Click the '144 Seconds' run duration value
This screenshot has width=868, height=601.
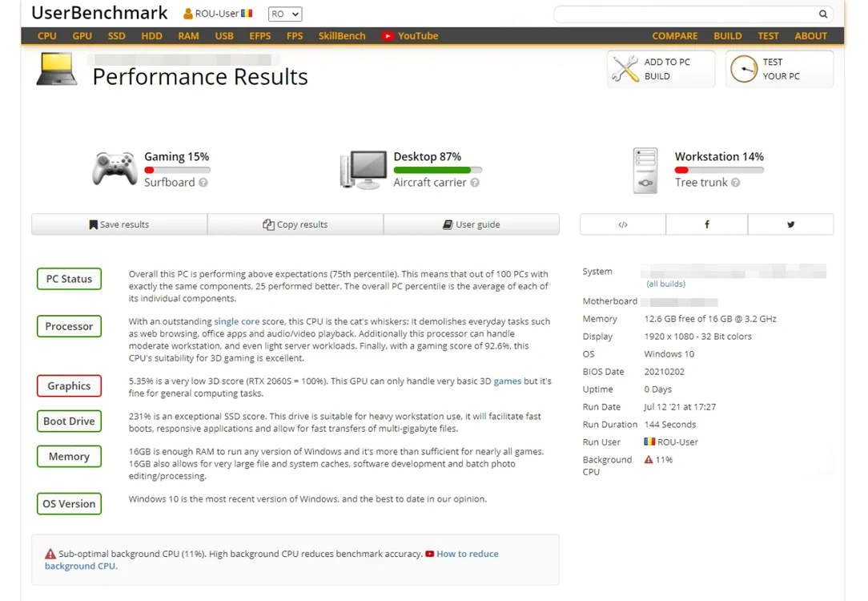click(x=670, y=424)
